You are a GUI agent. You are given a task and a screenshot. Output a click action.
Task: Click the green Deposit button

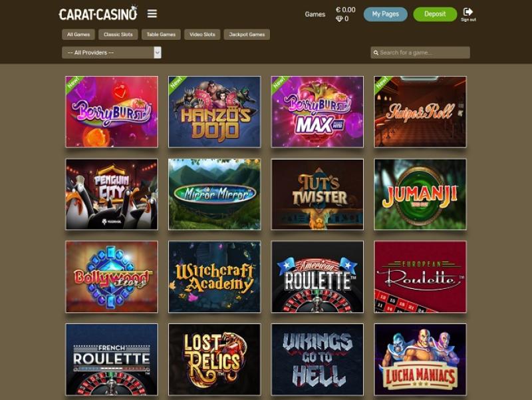pyautogui.click(x=435, y=14)
